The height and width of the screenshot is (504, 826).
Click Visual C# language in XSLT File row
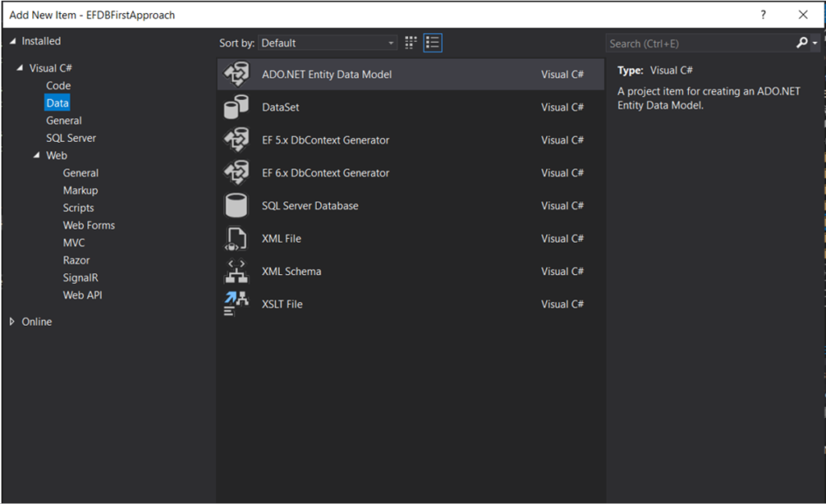(x=562, y=304)
